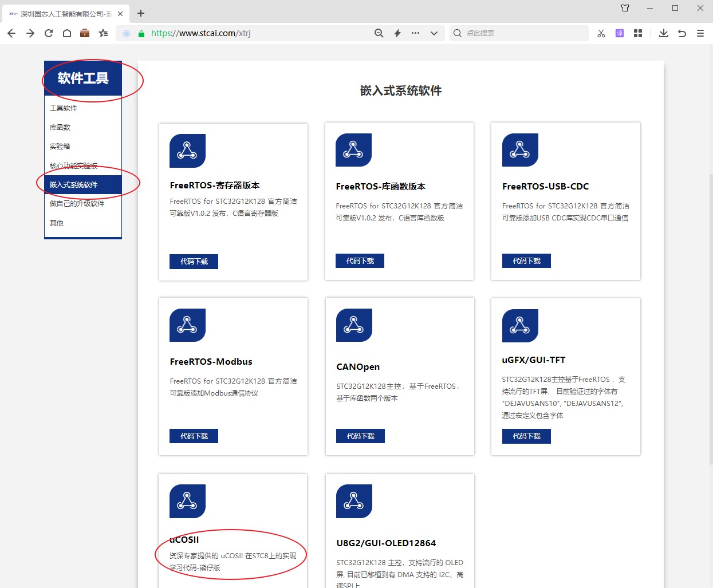The width and height of the screenshot is (713, 588).
Task: Click the 嵌入式系统软件 page heading
Action: (x=401, y=90)
